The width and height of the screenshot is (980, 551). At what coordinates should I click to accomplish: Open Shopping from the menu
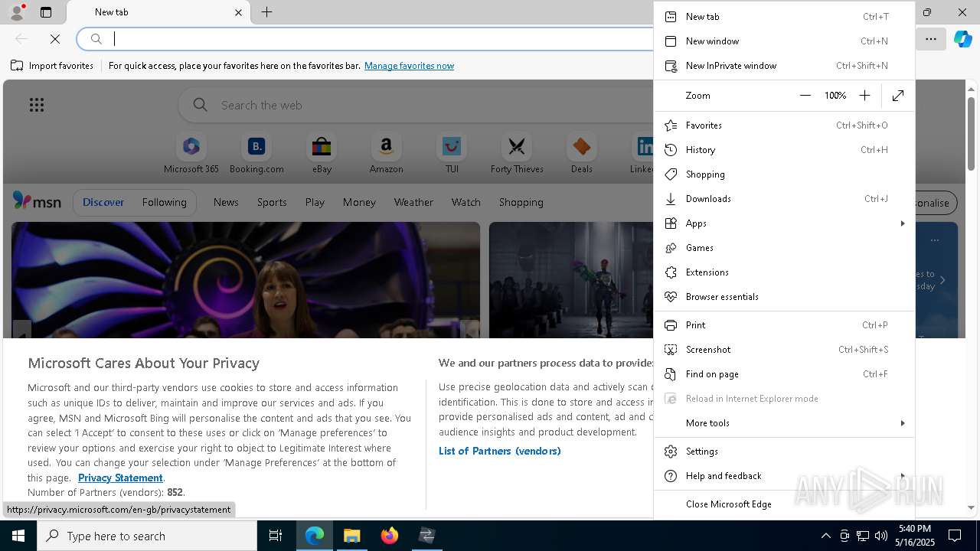784,174
